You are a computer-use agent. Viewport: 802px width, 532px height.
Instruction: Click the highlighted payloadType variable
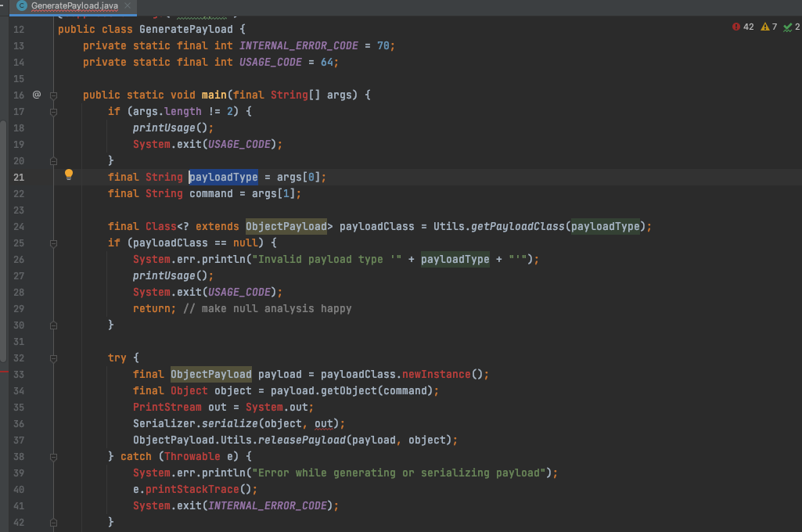pos(224,178)
